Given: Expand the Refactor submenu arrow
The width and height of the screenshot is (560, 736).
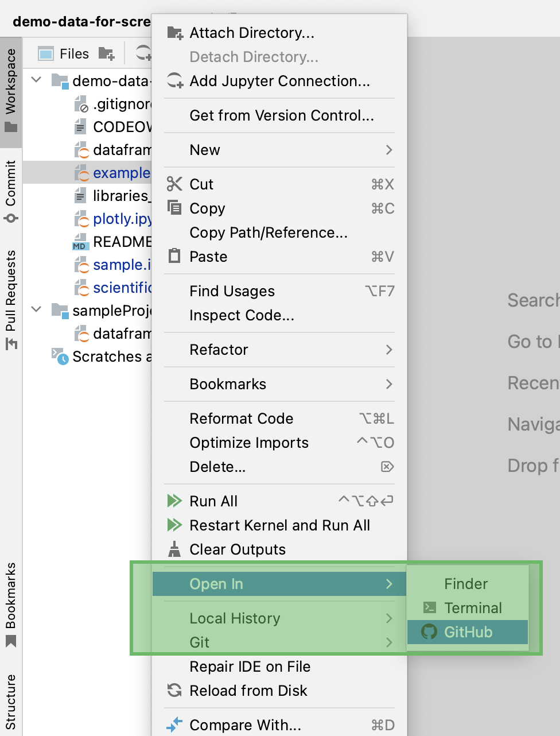Looking at the screenshot, I should [389, 350].
